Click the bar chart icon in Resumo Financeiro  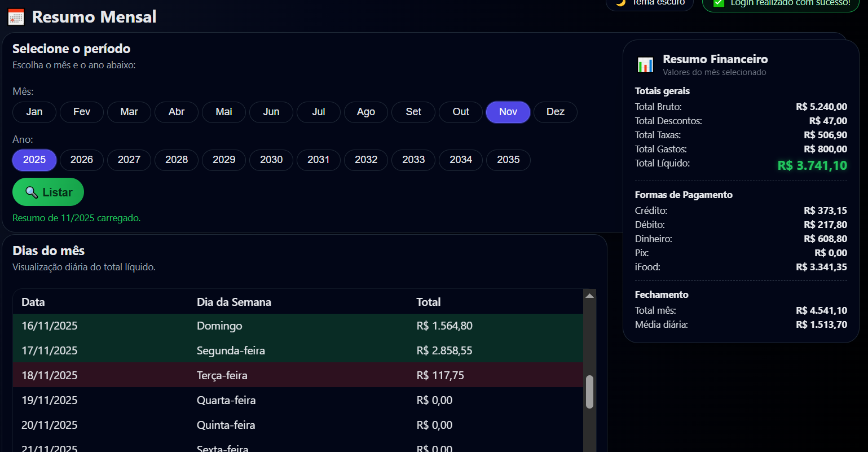tap(645, 65)
